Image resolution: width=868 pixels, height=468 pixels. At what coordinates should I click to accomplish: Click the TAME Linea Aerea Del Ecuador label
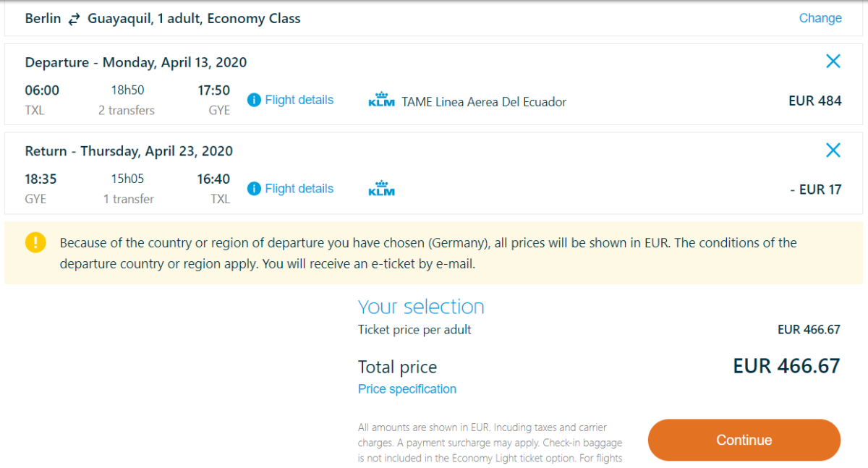click(484, 102)
